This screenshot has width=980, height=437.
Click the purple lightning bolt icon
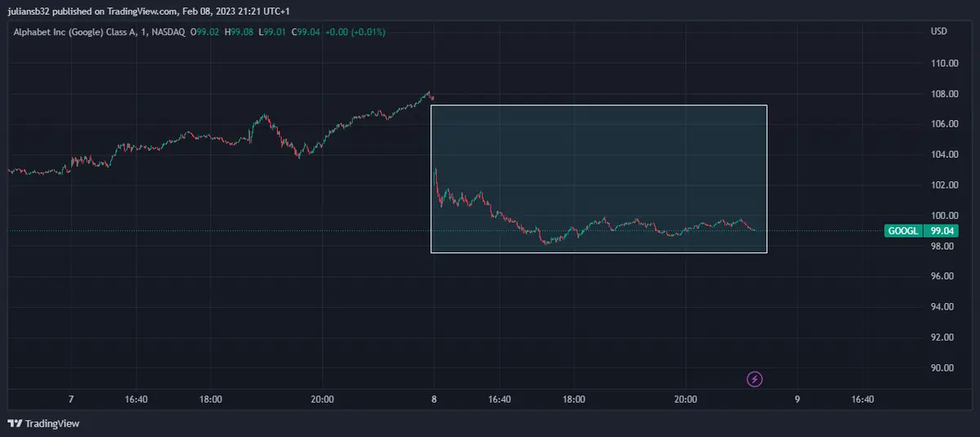(x=755, y=379)
